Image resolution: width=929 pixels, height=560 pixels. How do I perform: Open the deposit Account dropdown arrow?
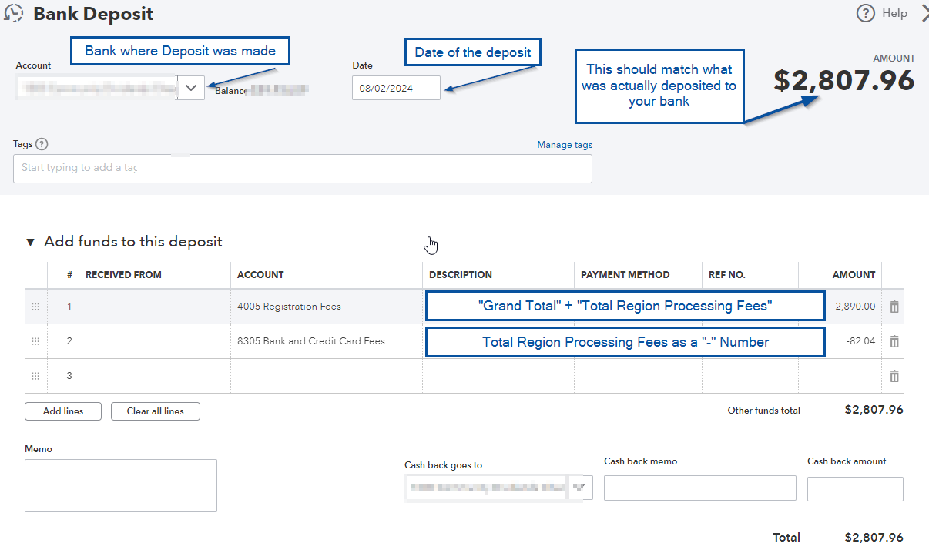tap(191, 88)
